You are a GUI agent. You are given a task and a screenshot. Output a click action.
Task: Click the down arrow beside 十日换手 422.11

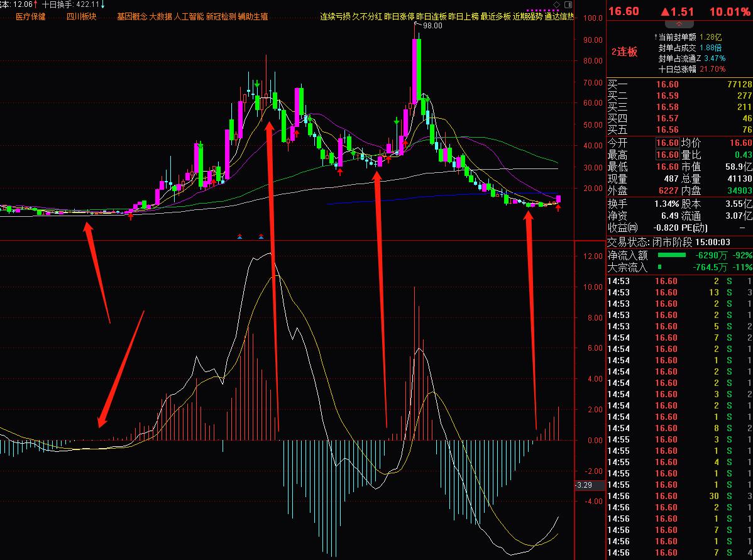tap(102, 4)
